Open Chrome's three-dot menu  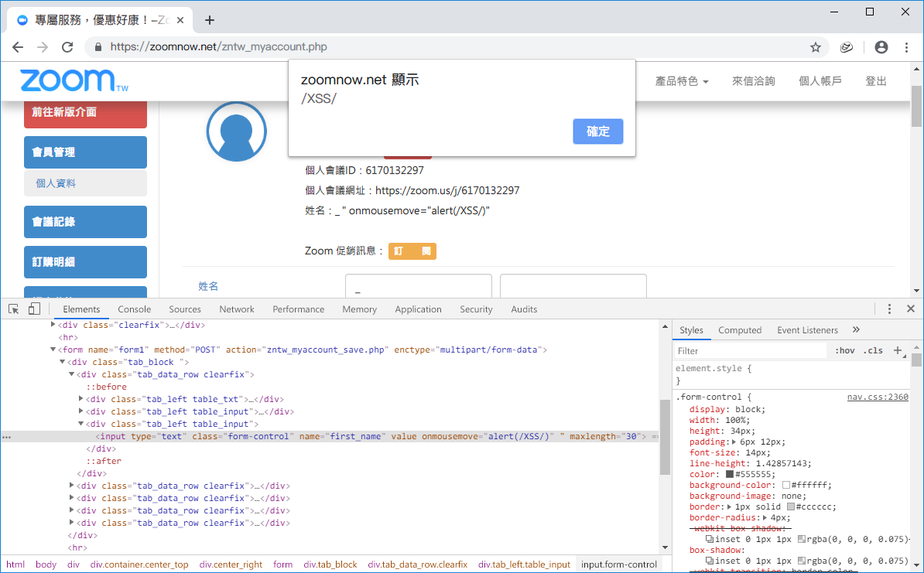coord(906,47)
